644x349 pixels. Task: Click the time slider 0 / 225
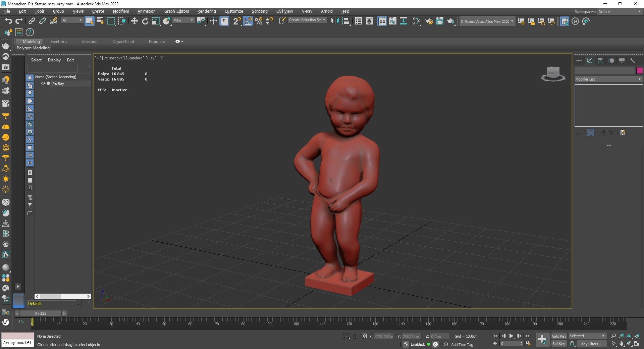click(41, 313)
